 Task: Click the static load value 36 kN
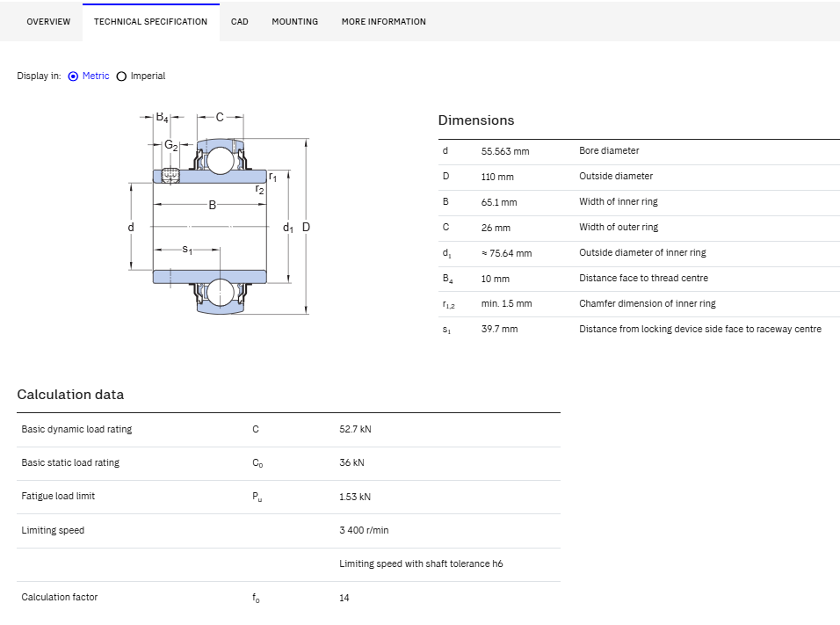coord(351,462)
